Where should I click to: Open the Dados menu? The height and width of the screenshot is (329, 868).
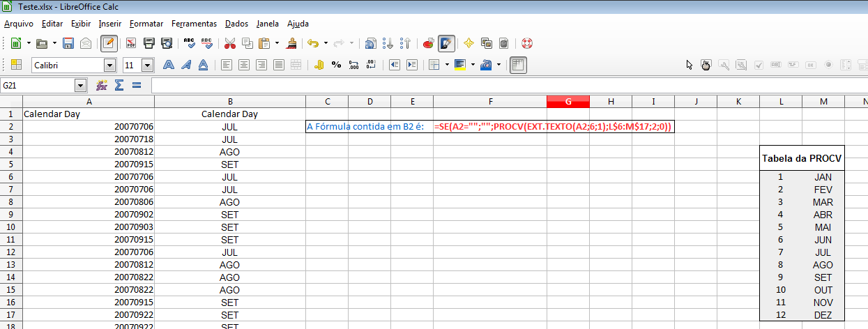point(236,23)
